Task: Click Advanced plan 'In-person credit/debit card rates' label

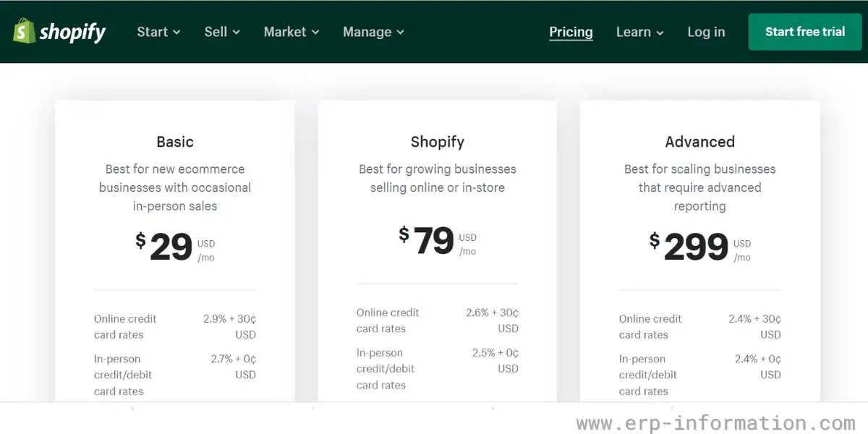Action: point(648,375)
